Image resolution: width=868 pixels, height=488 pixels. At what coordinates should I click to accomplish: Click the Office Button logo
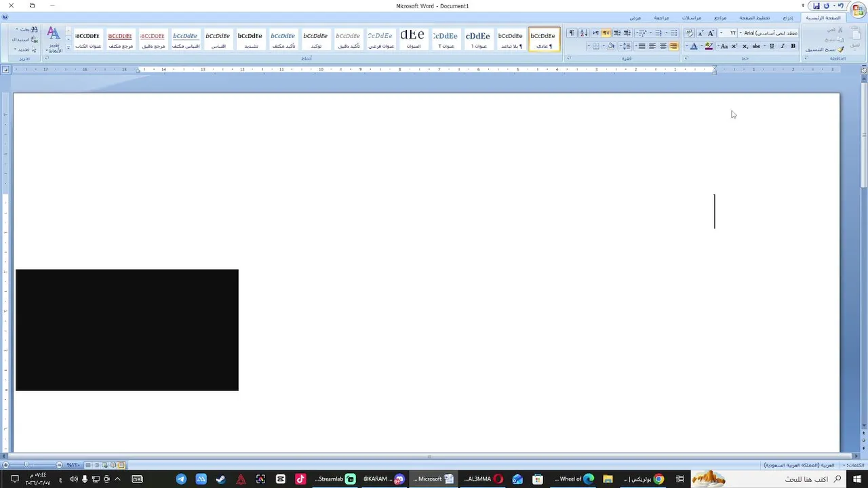(858, 11)
